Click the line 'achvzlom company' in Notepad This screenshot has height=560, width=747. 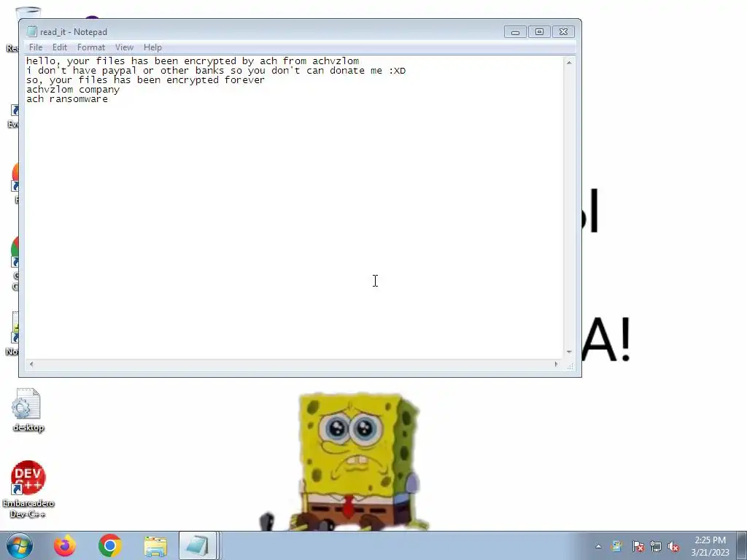click(73, 90)
